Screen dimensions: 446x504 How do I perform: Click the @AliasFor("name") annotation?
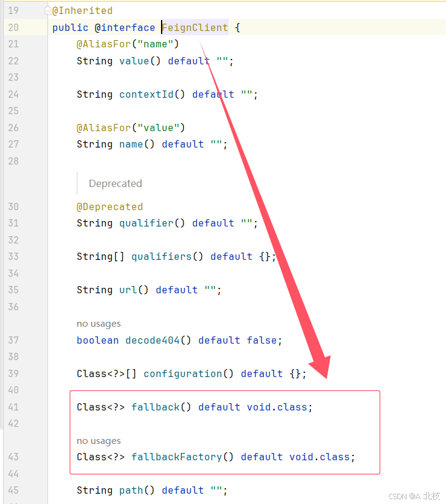pos(128,44)
